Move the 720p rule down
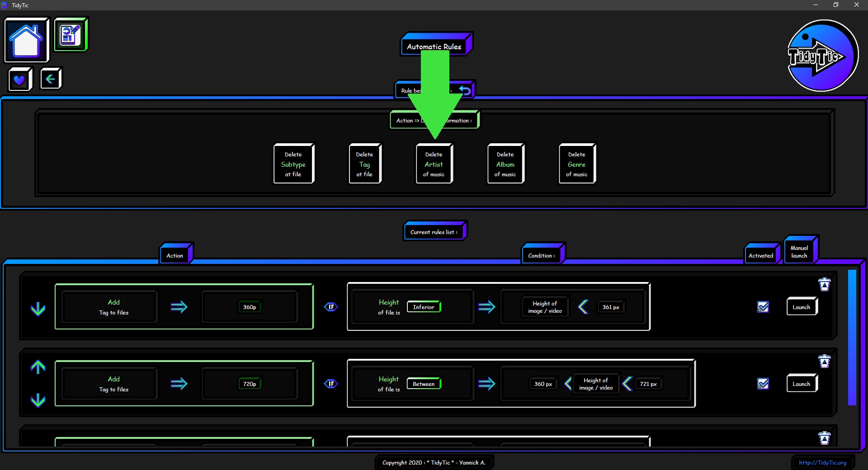Screen dimensions: 868x470 38,400
